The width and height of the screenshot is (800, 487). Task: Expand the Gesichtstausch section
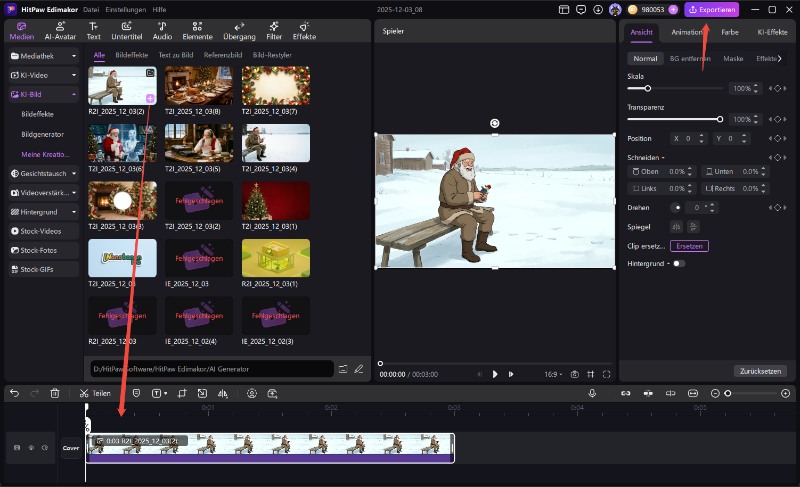(x=43, y=173)
